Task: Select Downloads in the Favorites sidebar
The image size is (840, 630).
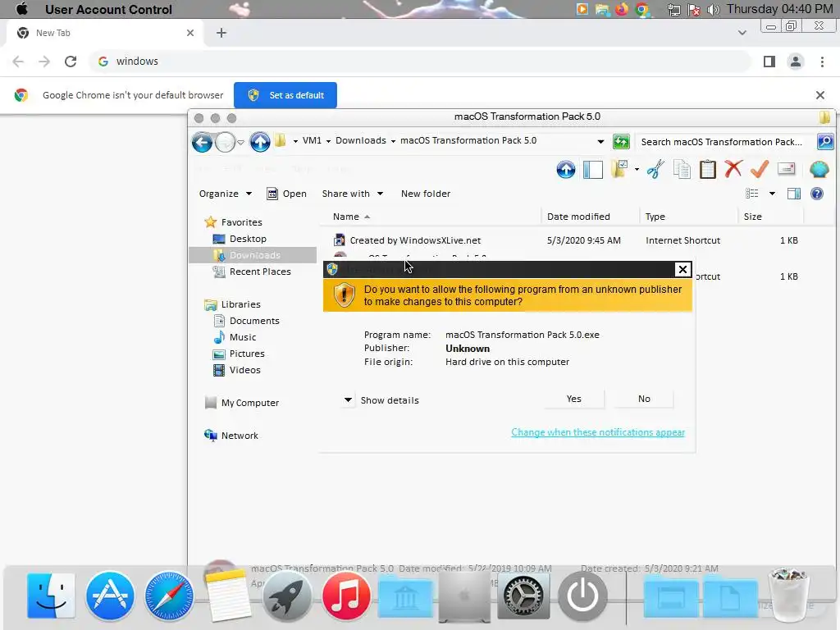Action: (254, 256)
